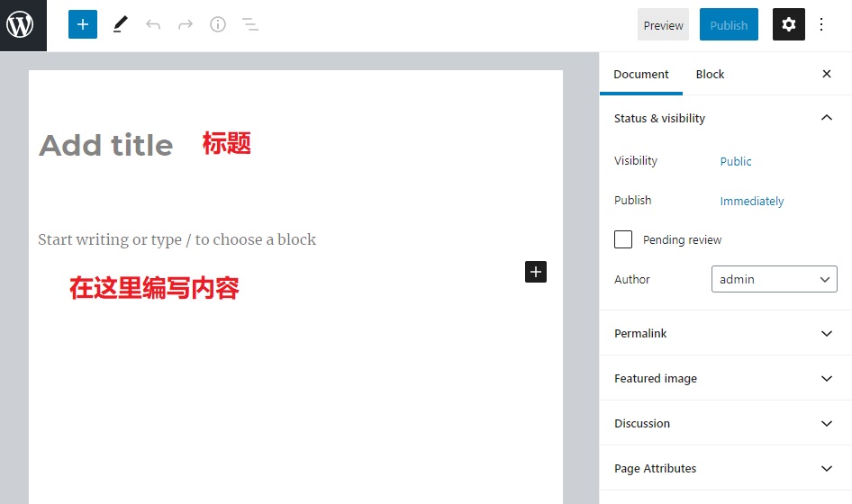852x504 pixels.
Task: Open the block inserter plus button
Action: pyautogui.click(x=83, y=25)
